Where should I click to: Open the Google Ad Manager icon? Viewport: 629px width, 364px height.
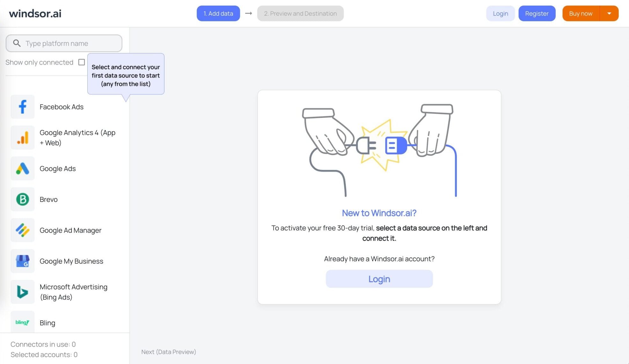tap(23, 230)
